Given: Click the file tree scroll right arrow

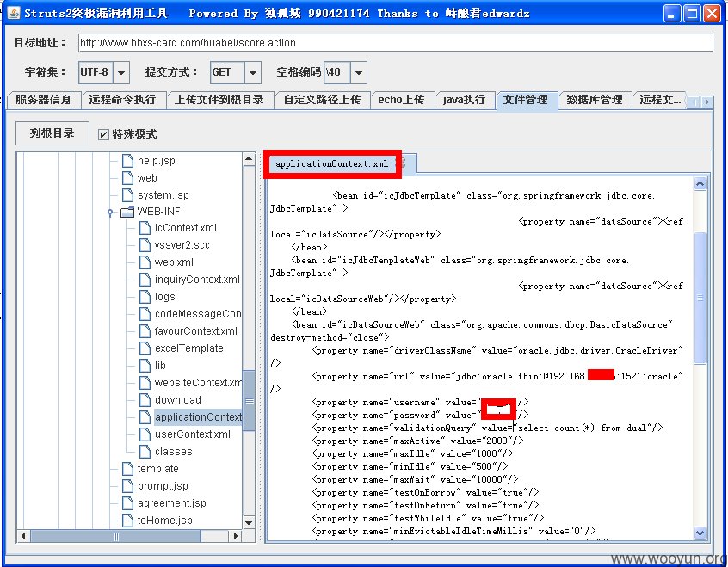Looking at the screenshot, I should (x=236, y=536).
